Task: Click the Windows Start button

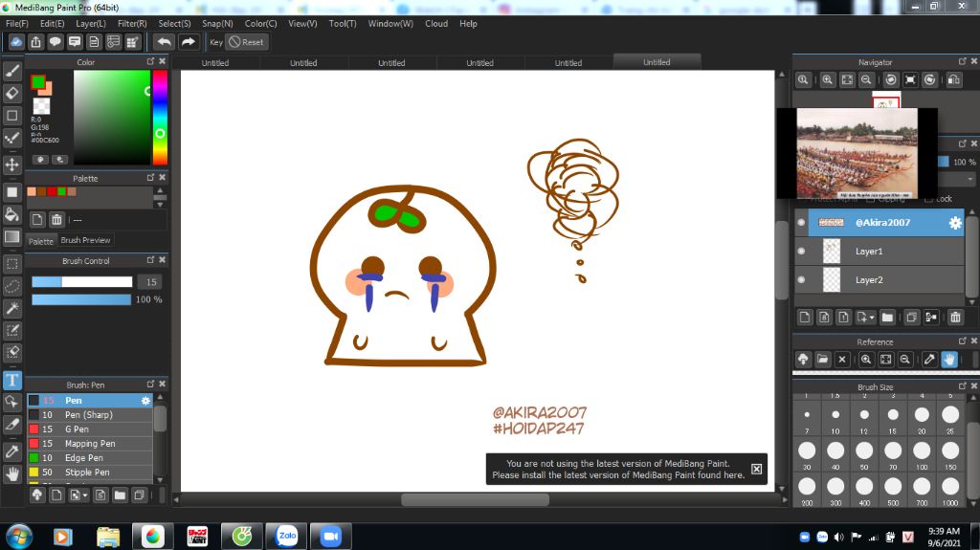Action: 19,537
